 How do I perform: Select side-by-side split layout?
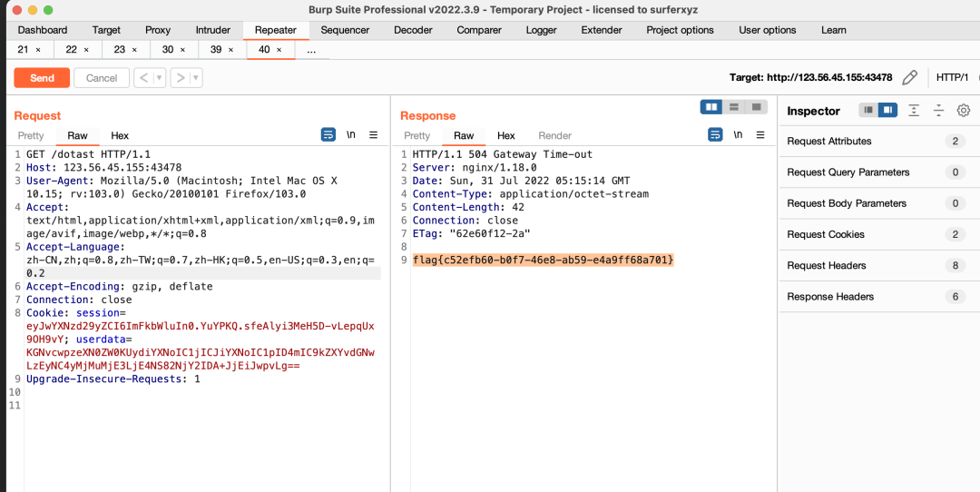(711, 107)
